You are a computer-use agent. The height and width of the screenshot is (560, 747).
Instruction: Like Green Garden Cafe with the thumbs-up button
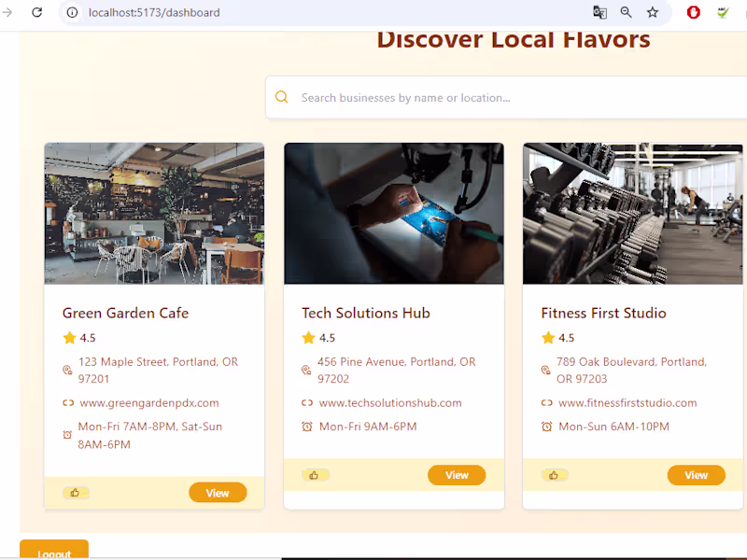click(76, 492)
